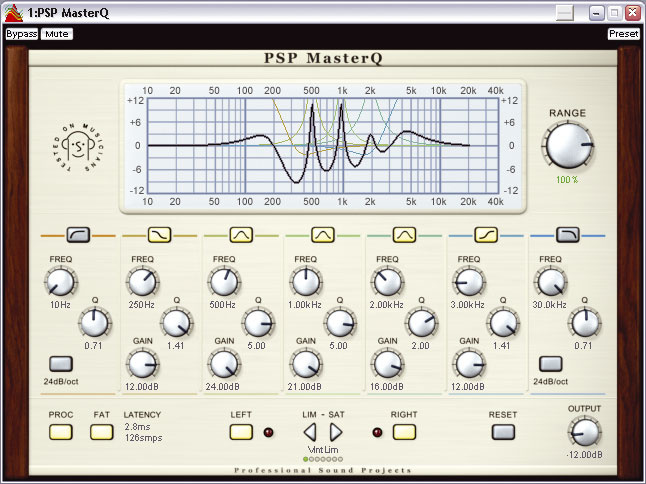This screenshot has width=646, height=484.
Task: Click the 500Hz FREQ knob
Action: point(224,282)
